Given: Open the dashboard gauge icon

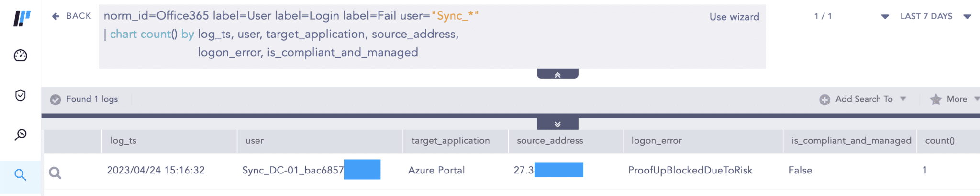Looking at the screenshot, I should (21, 56).
